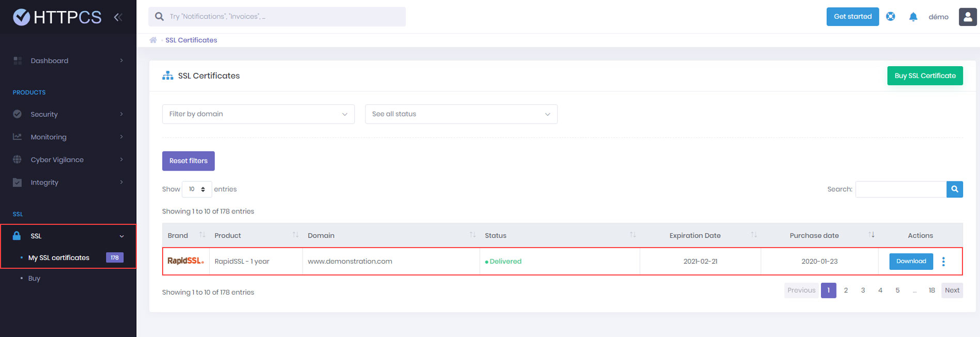980x337 pixels.
Task: Open the See all status dropdown
Action: 461,114
